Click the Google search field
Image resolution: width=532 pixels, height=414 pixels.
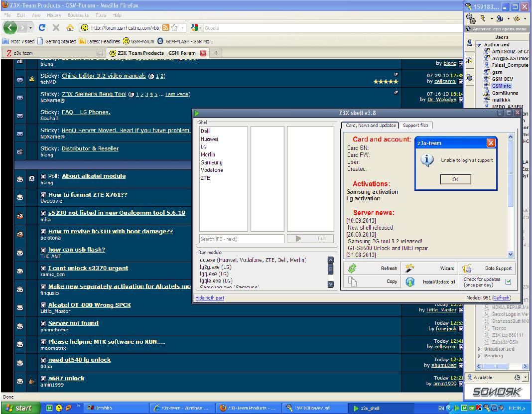point(333,28)
